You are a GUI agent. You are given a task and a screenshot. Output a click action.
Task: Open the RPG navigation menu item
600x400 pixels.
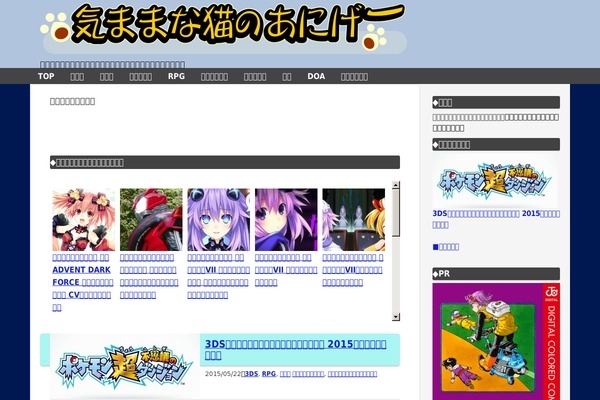(176, 76)
